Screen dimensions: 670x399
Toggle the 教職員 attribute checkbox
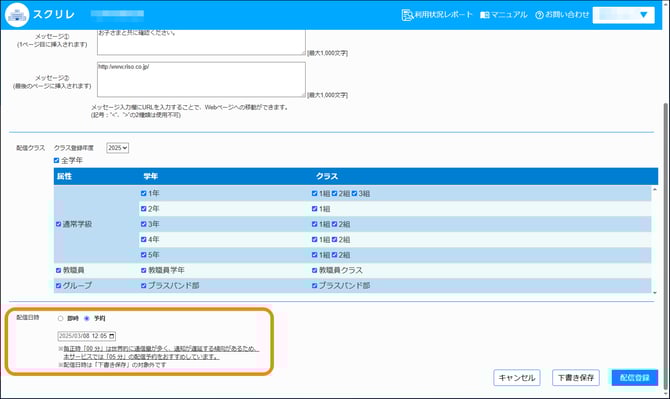(x=59, y=270)
